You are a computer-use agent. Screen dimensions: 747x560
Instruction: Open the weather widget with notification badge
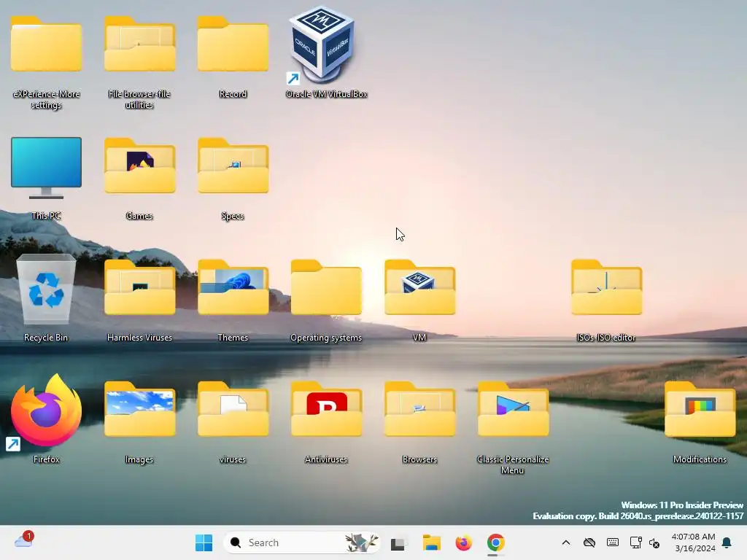24,540
